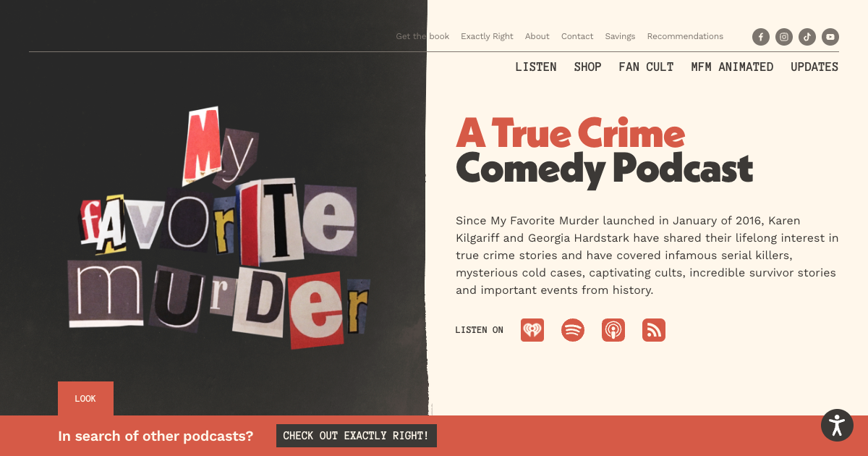Open MFM ANIMATED page
868x456 pixels.
click(732, 67)
